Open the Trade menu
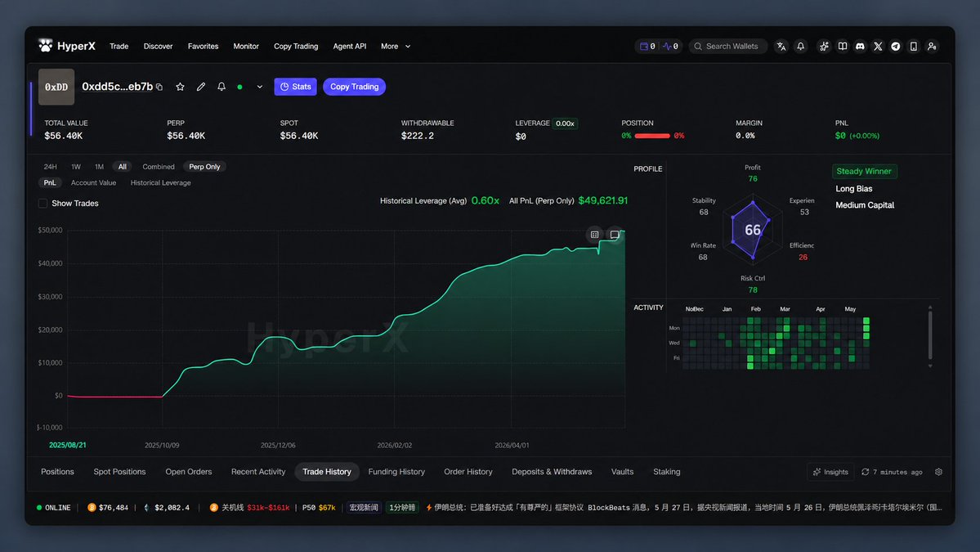 click(119, 47)
